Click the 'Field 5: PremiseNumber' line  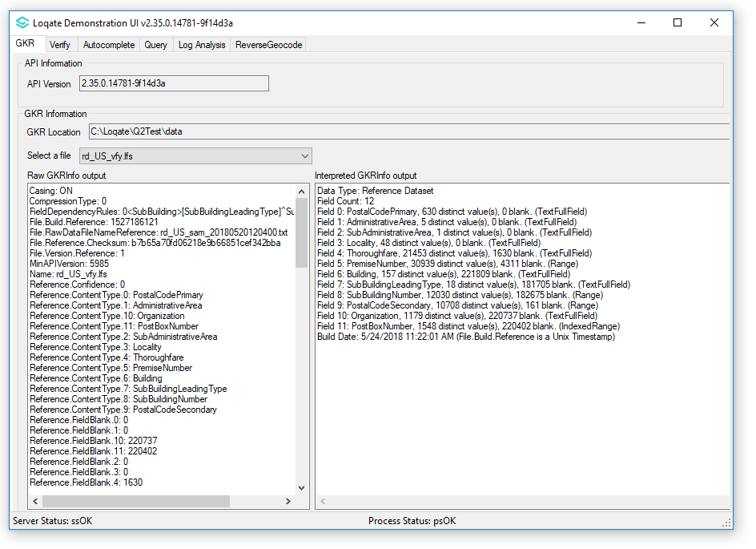(x=448, y=264)
